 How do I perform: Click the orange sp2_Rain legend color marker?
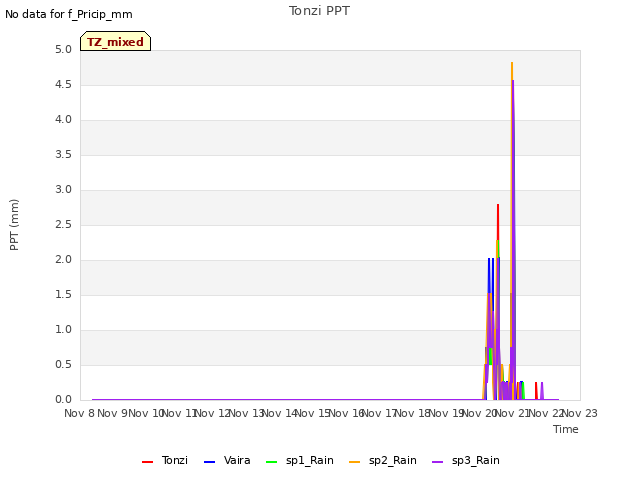[355, 462]
